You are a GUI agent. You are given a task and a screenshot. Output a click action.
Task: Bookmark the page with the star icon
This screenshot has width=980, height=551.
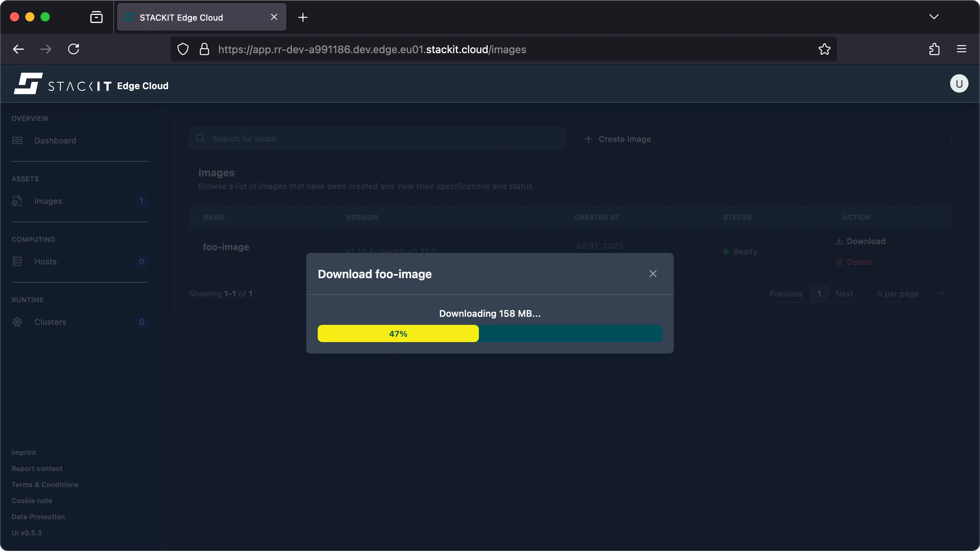pyautogui.click(x=824, y=49)
